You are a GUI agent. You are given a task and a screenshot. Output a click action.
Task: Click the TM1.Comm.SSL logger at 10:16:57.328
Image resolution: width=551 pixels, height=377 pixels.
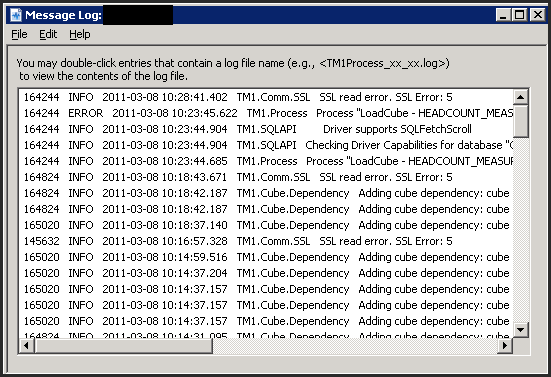pos(273,241)
